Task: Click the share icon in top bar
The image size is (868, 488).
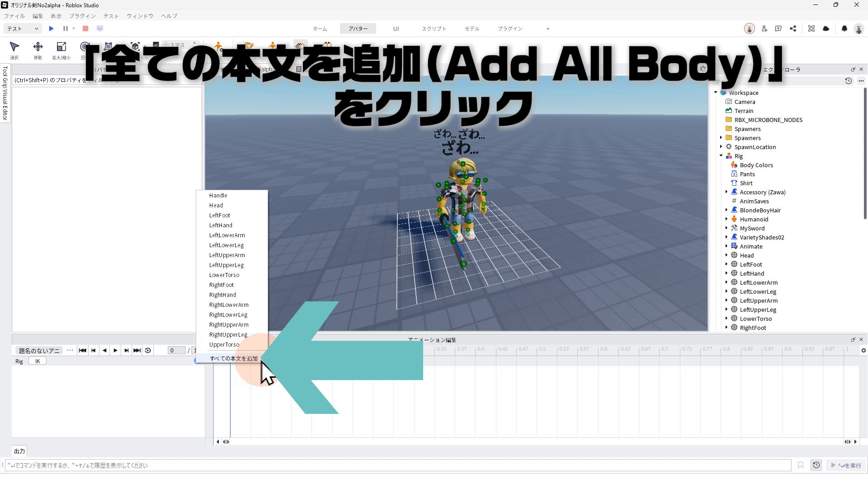Action: tap(793, 28)
